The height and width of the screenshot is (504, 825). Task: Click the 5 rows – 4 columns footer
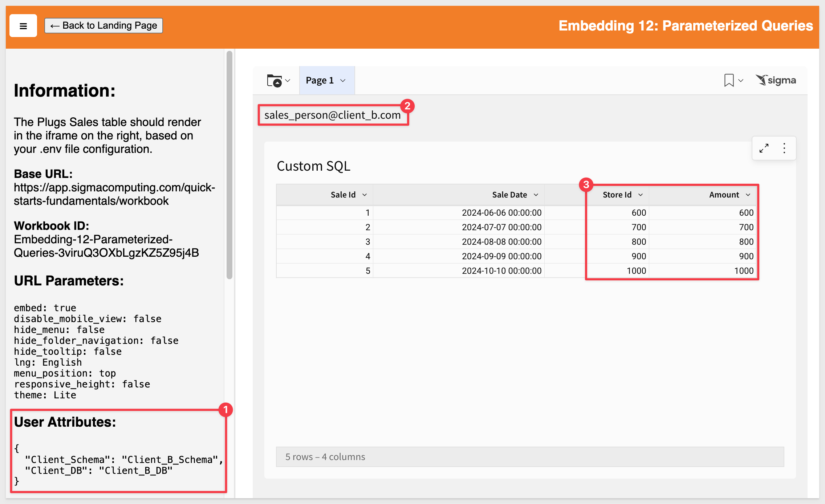tap(325, 457)
